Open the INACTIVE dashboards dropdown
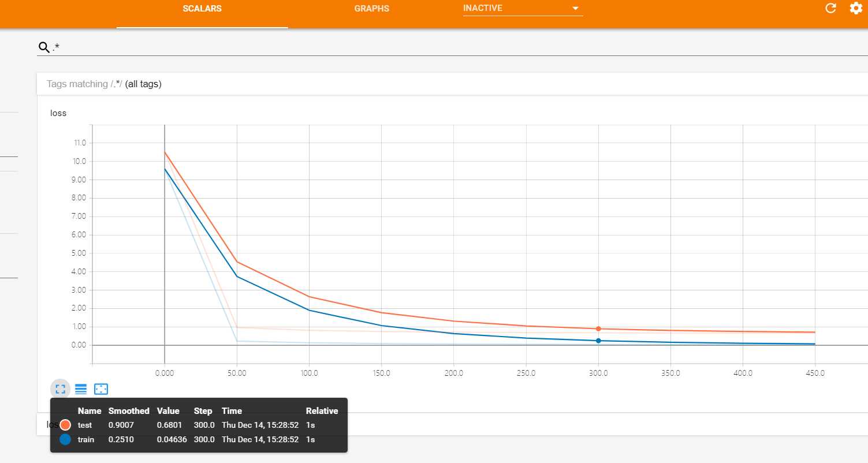 coord(523,9)
